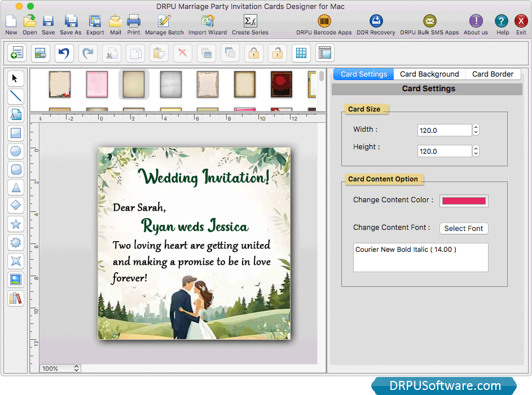Image resolution: width=532 pixels, height=395 pixels.
Task: Pick the Star shape tool
Action: 15,224
